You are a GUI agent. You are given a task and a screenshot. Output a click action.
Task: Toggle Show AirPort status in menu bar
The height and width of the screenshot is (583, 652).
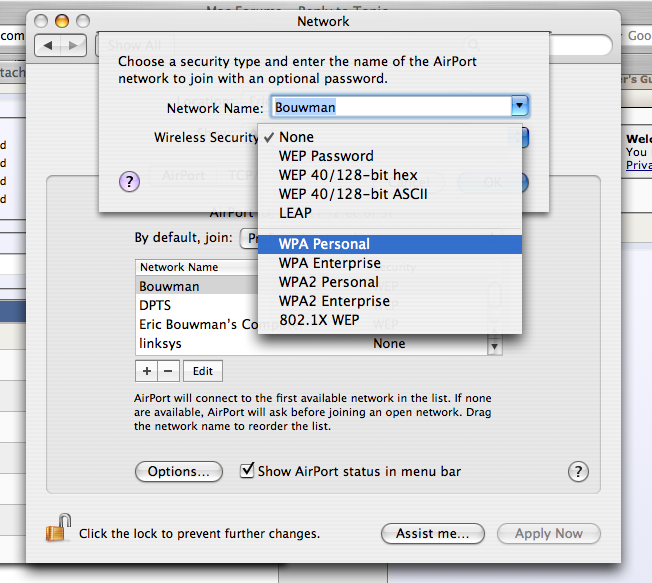click(x=247, y=471)
